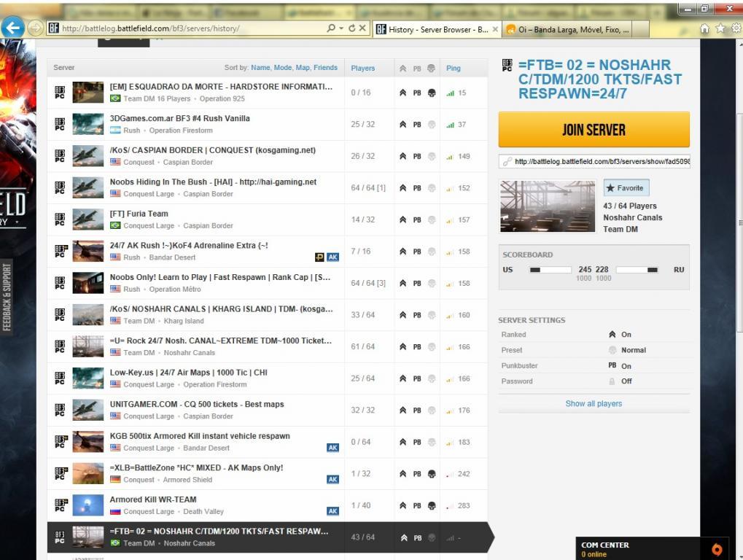Image resolution: width=743 pixels, height=560 pixels.
Task: Click the Favorite star button
Action: (x=626, y=187)
